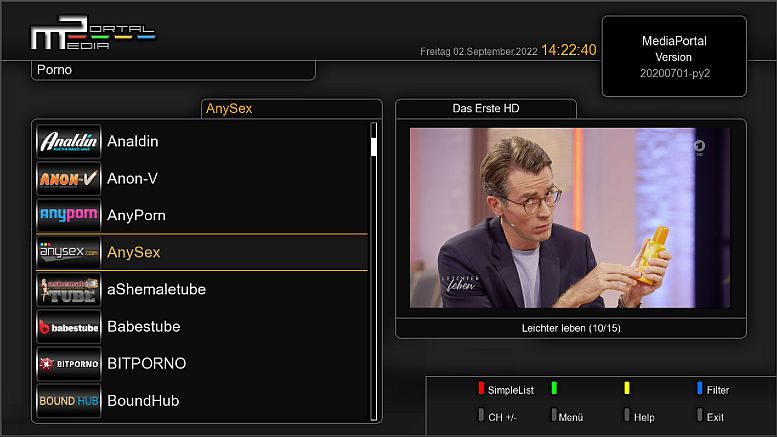The image size is (777, 437).
Task: Click the Das Erste HD video preview
Action: pos(570,217)
